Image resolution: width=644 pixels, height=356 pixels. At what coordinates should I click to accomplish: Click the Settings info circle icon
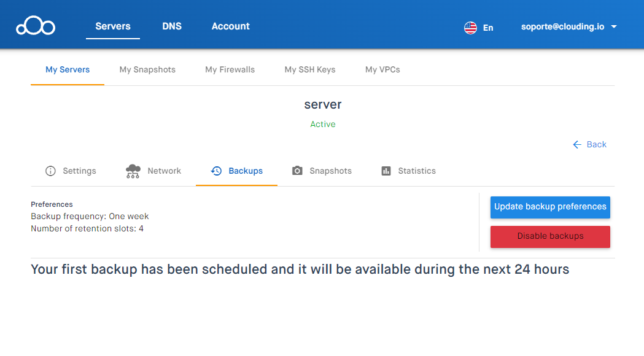(x=50, y=171)
